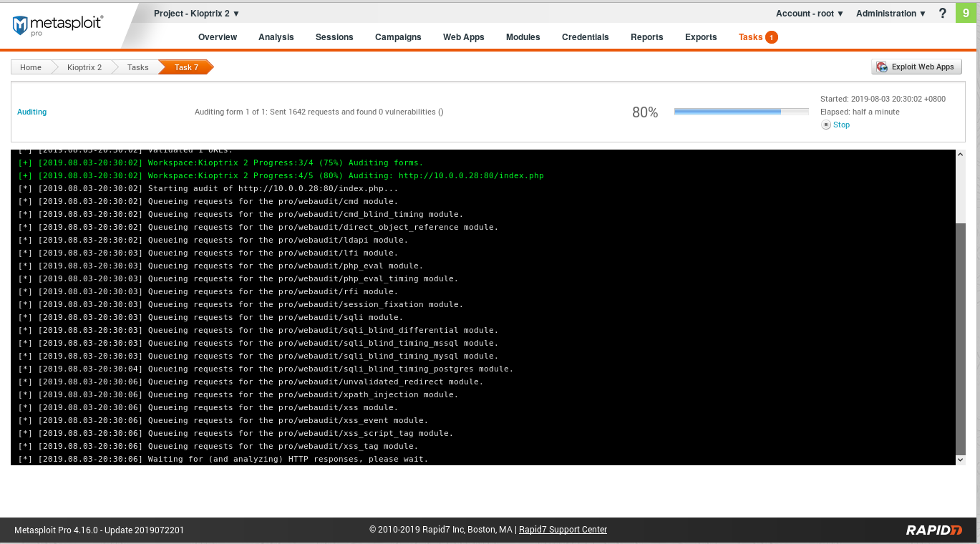Click the direct_object_reference module log line
This screenshot has width=980, height=544.
pos(258,227)
